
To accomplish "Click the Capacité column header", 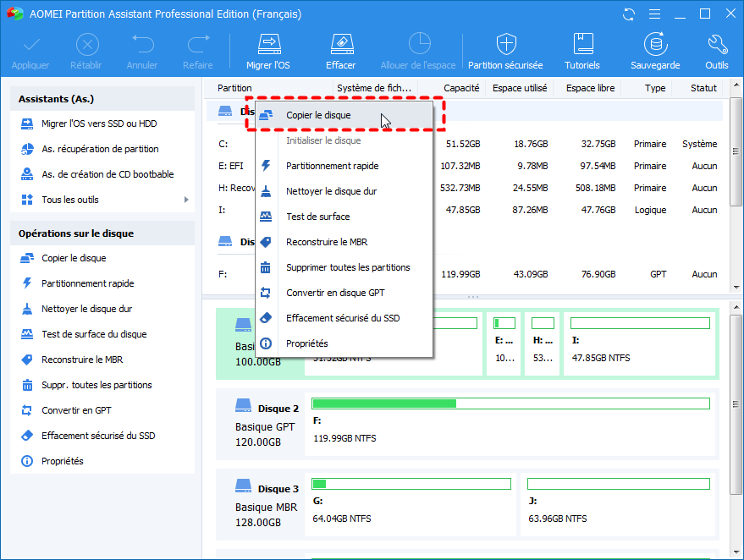I will 461,88.
